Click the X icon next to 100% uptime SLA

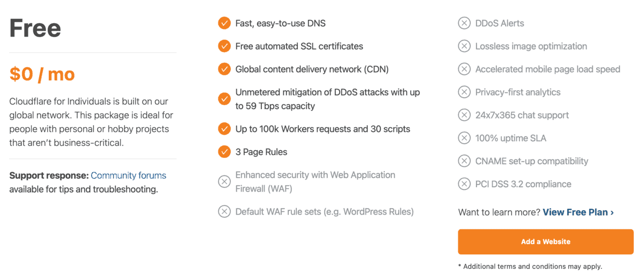464,138
